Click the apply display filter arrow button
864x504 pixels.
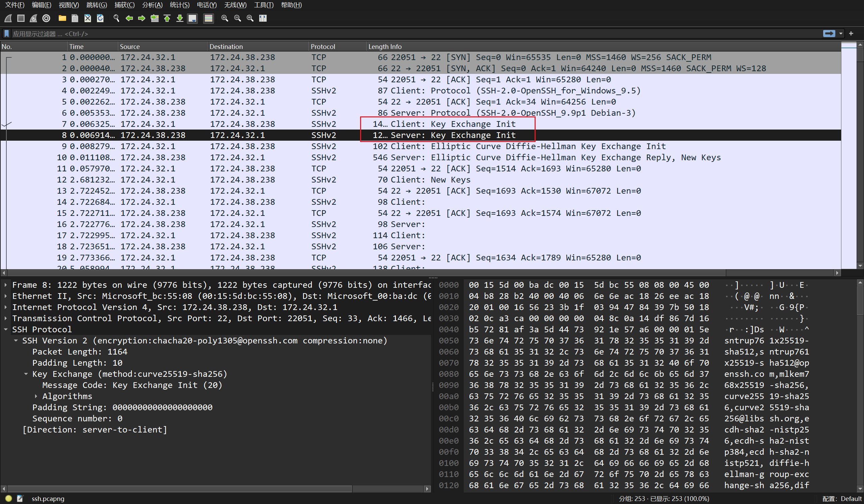click(x=829, y=34)
